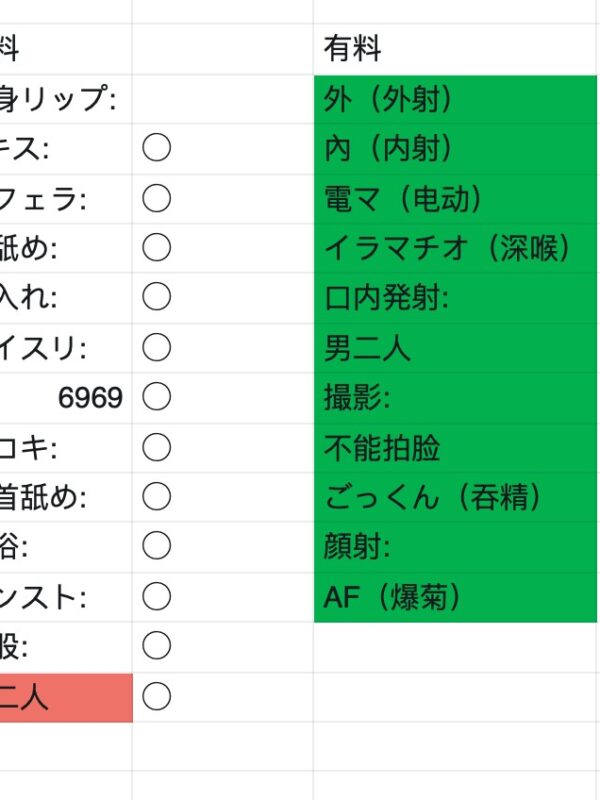Click the 電マ（电动） cell
The image size is (600, 800).
click(455, 199)
